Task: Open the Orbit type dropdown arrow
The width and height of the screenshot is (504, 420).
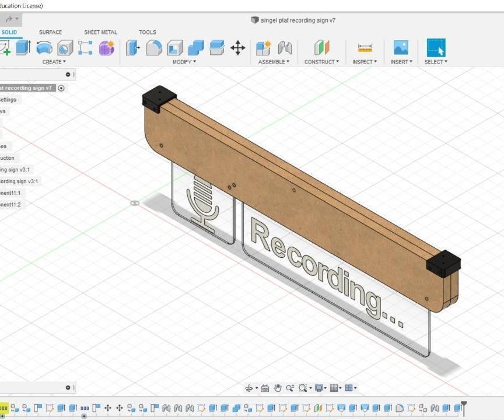Action: 257,388
